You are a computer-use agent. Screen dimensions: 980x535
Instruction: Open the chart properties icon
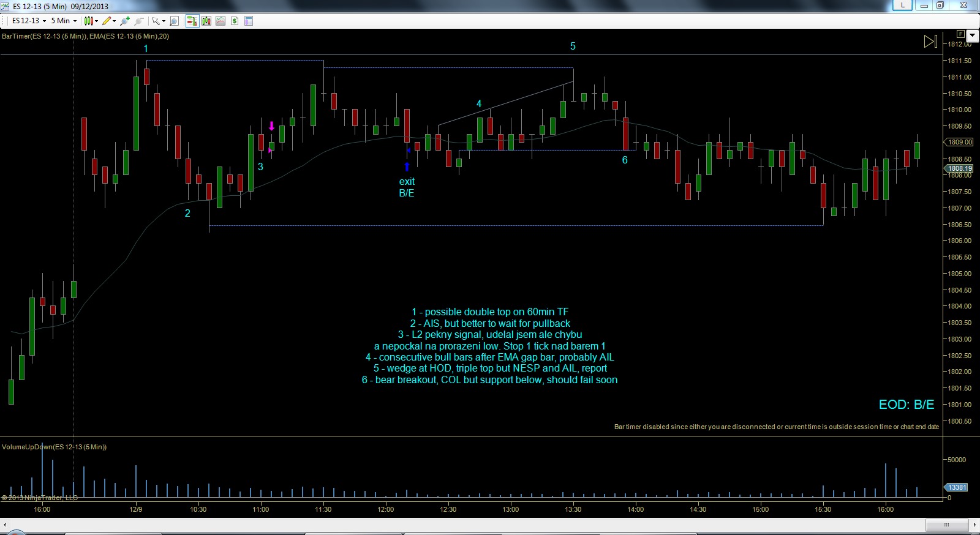[x=249, y=21]
